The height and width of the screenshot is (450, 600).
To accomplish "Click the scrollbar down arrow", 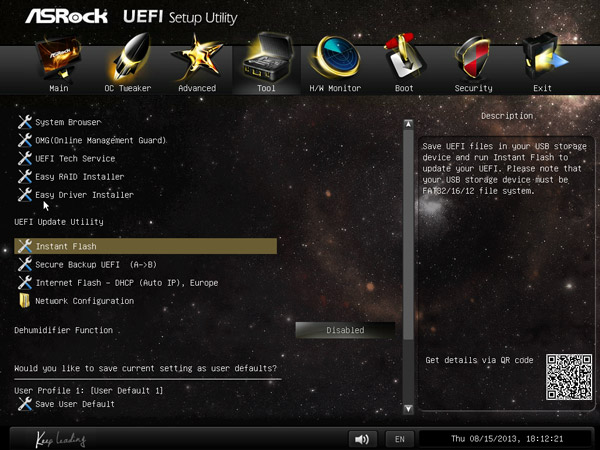I will [x=408, y=409].
